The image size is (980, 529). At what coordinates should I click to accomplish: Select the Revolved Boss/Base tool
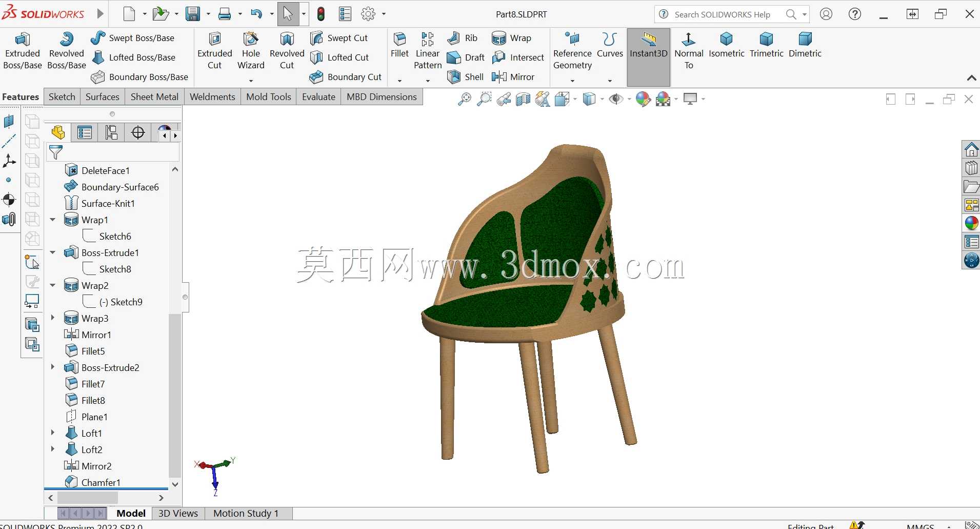[x=67, y=51]
